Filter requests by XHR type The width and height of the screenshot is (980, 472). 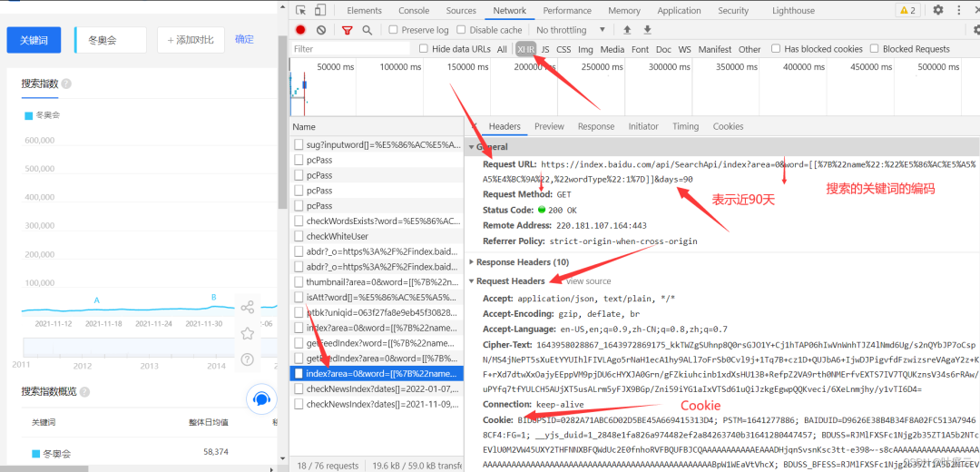coord(526,49)
